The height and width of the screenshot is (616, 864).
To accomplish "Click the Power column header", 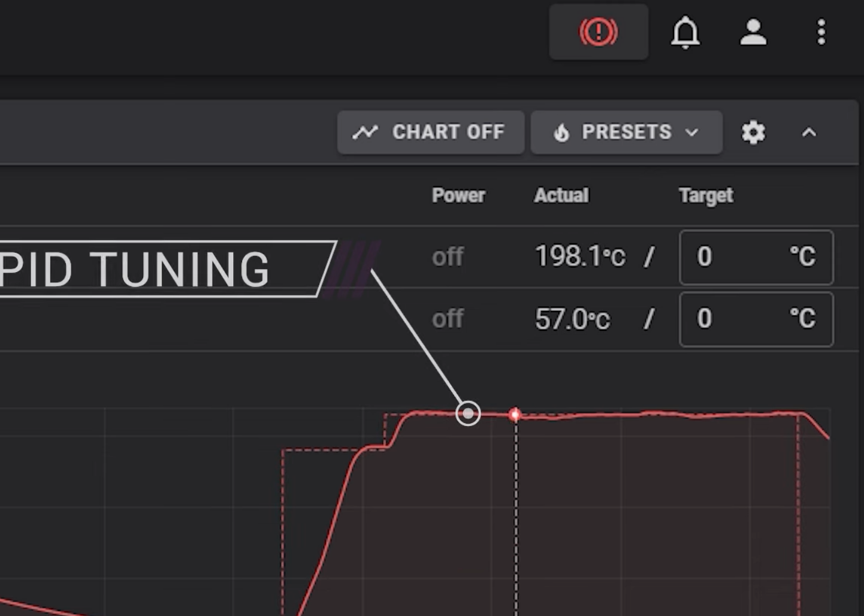I will [x=458, y=195].
